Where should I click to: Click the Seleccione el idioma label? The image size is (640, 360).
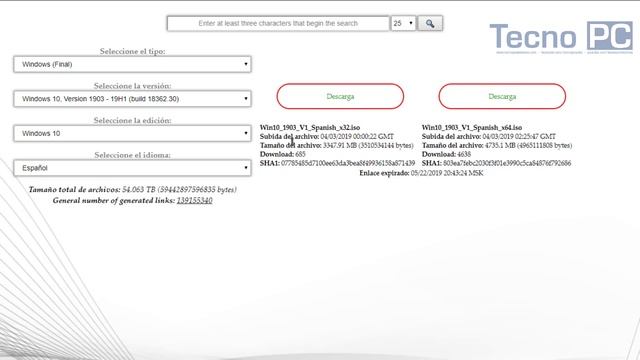tap(132, 155)
